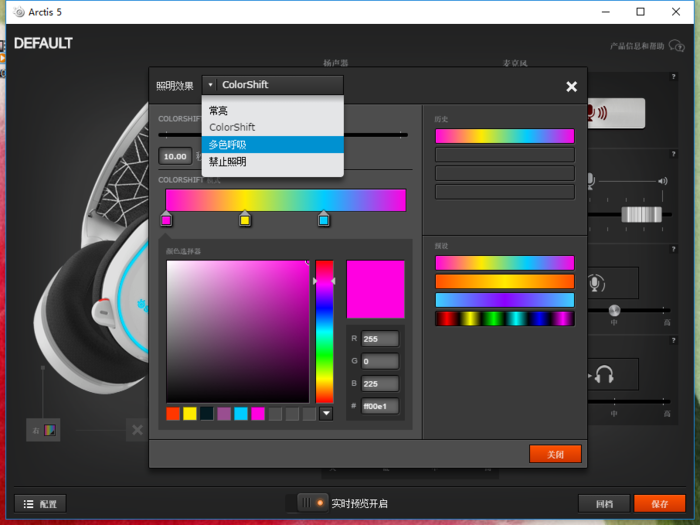This screenshot has height=525, width=700.
Task: Pick the dark teal saved swatch
Action: coord(207,414)
